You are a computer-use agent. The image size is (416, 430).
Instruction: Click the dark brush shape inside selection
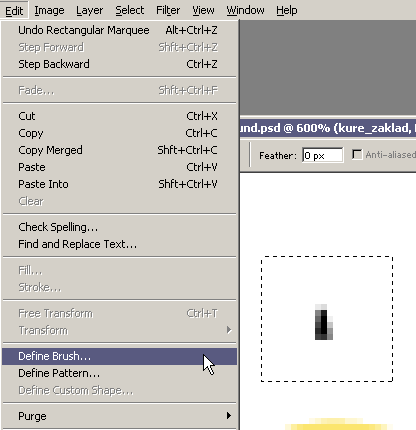click(324, 322)
